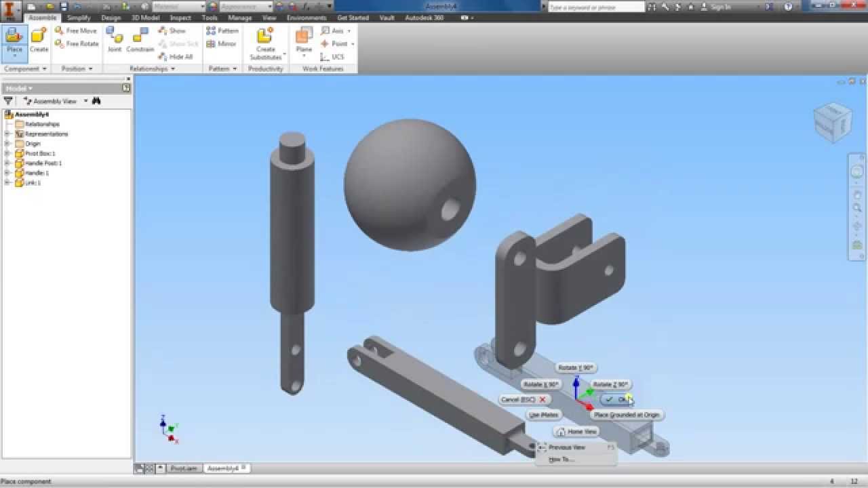Open the 3D Model ribbon tab
This screenshot has width=868, height=488.
(145, 18)
